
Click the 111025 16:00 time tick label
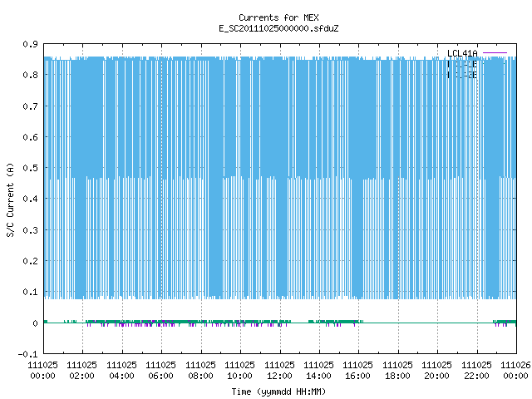coord(358,370)
